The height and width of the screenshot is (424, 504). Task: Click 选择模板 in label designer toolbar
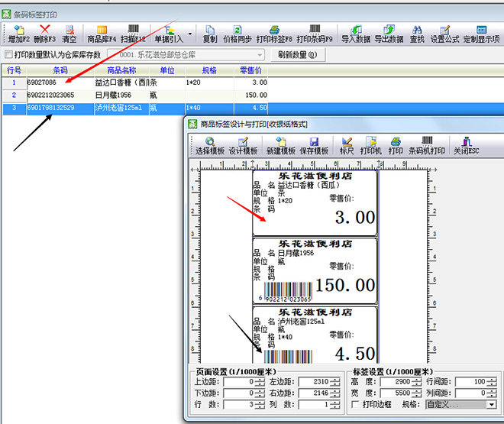click(209, 145)
